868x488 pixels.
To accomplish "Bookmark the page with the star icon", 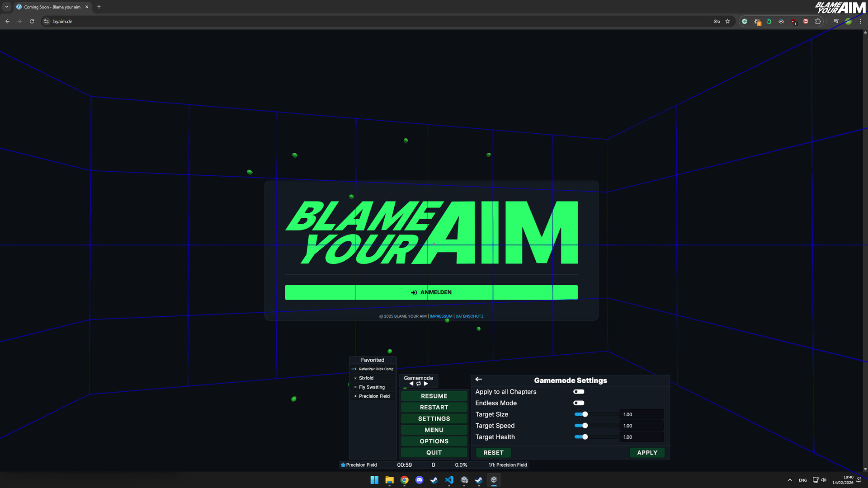I will click(727, 21).
